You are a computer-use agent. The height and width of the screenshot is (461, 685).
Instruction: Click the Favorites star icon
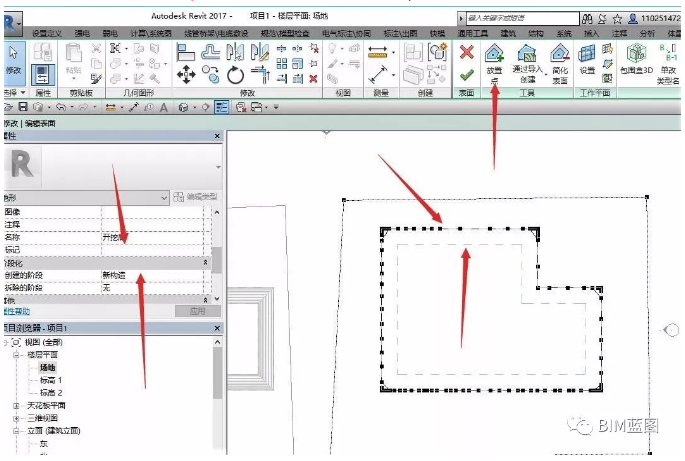tap(617, 18)
